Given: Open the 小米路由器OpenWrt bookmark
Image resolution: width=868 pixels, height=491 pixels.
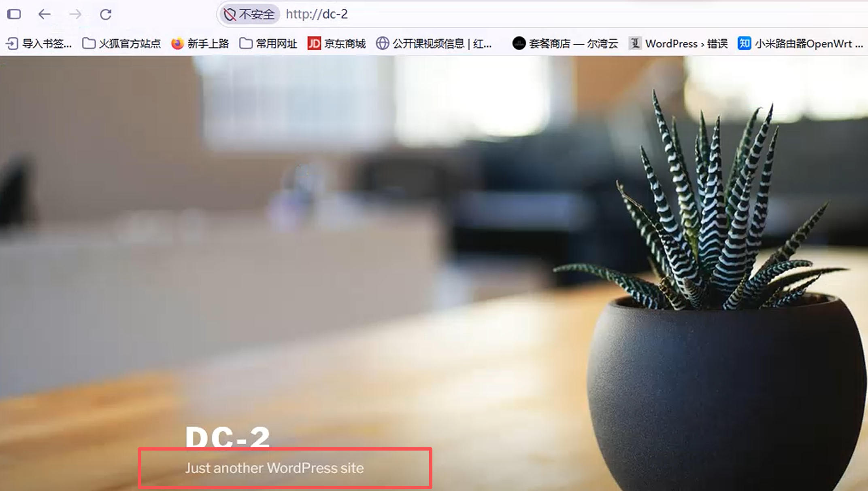Looking at the screenshot, I should click(x=800, y=43).
